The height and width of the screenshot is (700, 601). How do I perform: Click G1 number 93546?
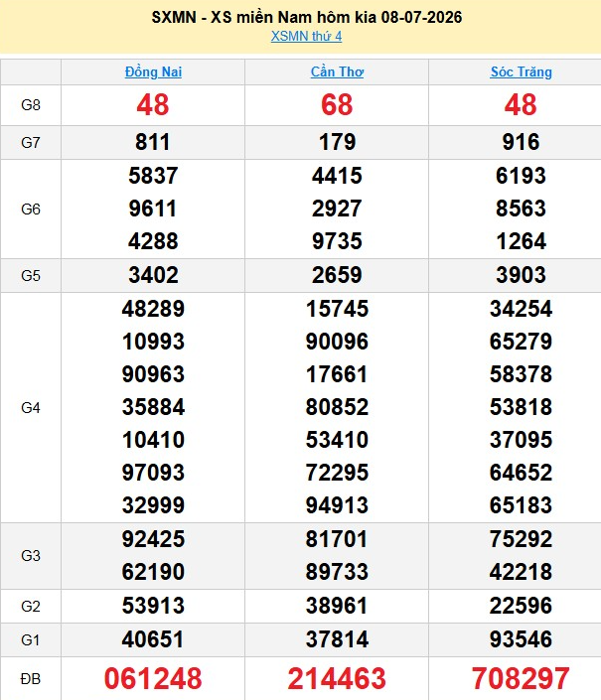click(522, 639)
